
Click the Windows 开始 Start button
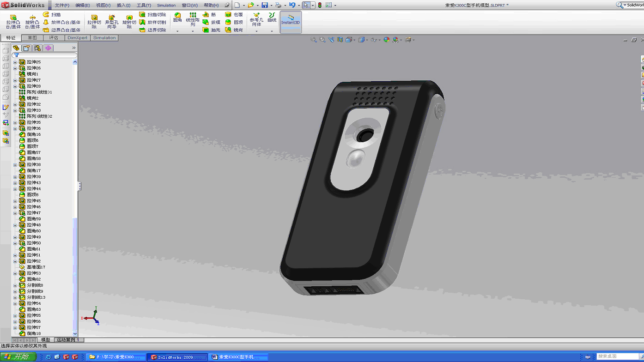click(18, 357)
